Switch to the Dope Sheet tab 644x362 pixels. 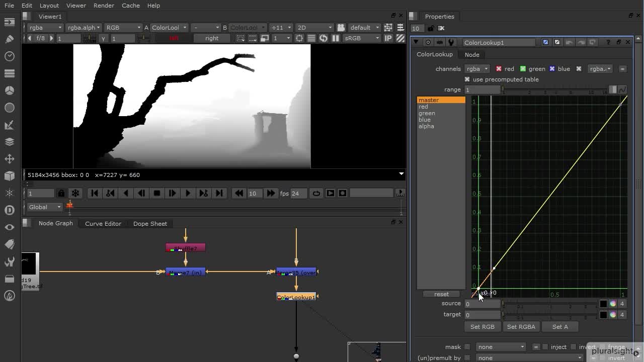(x=150, y=224)
